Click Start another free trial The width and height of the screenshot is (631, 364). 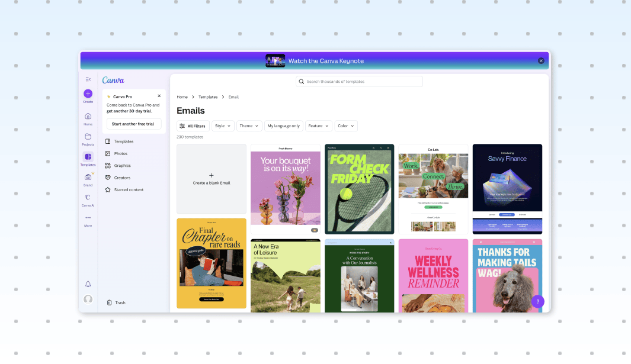click(133, 124)
